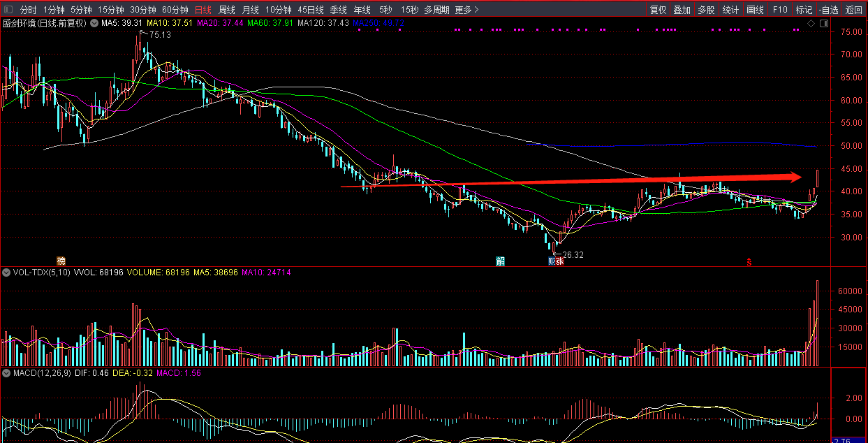Click the 75.13 high price label
The width and height of the screenshot is (868, 443).
160,35
